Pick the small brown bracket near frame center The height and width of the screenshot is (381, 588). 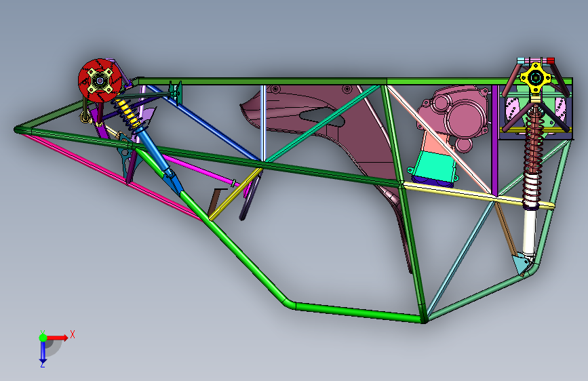215,201
